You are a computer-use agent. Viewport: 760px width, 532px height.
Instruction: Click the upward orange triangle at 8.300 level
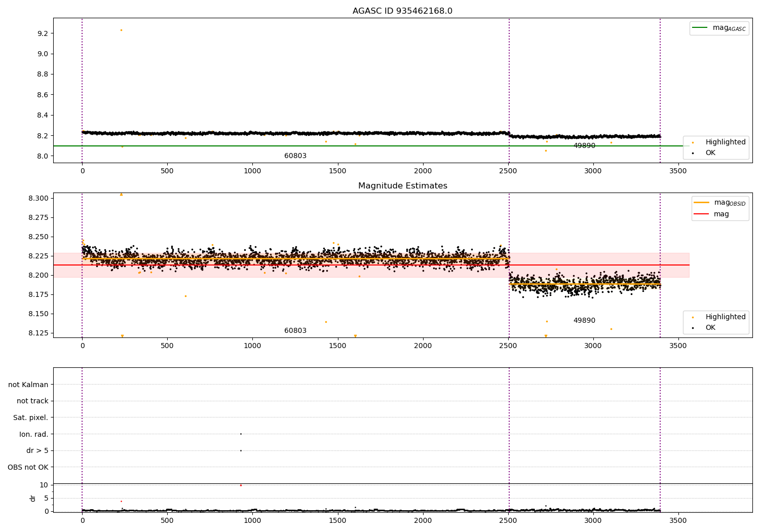pos(121,194)
